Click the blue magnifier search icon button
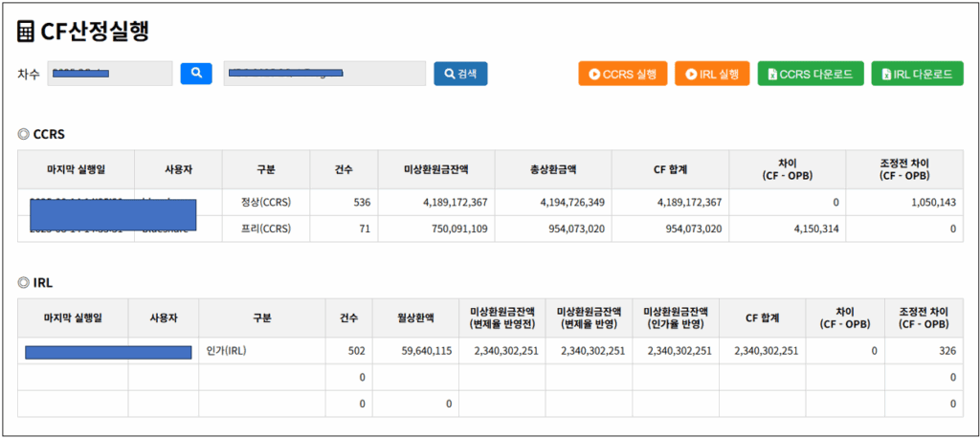The height and width of the screenshot is (438, 980). click(x=196, y=73)
